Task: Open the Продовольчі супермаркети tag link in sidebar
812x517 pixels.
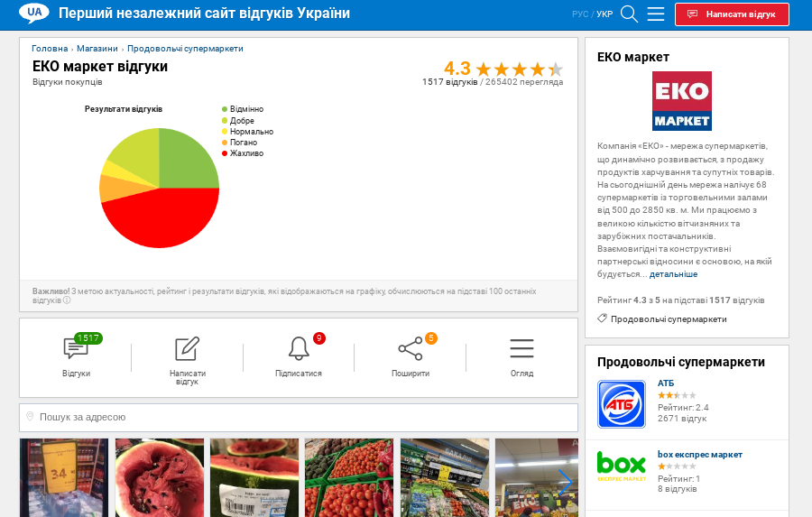Action: click(669, 319)
